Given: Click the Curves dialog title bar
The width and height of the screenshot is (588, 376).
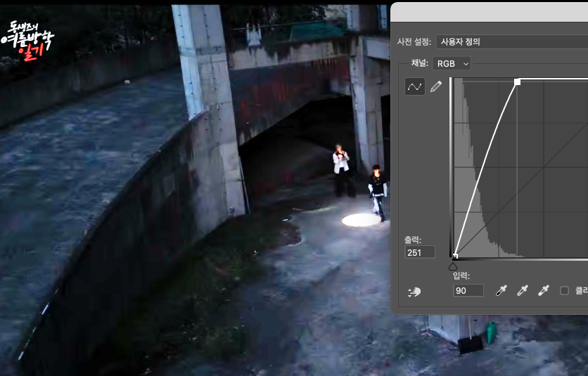Looking at the screenshot, I should pyautogui.click(x=490, y=13).
